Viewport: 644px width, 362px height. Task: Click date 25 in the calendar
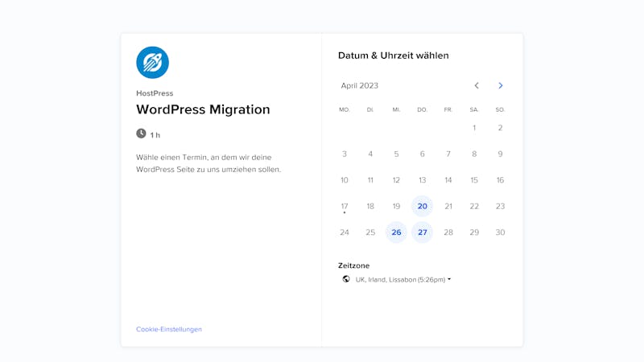tap(370, 232)
